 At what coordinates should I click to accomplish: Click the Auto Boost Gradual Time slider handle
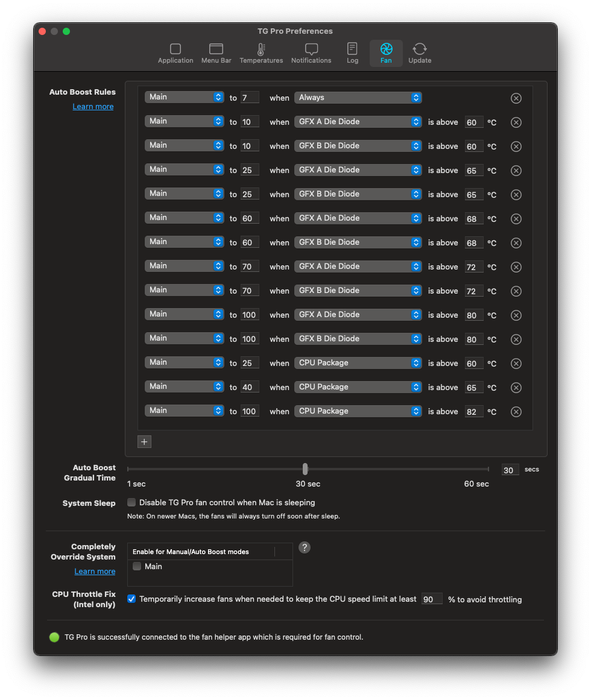click(x=305, y=468)
